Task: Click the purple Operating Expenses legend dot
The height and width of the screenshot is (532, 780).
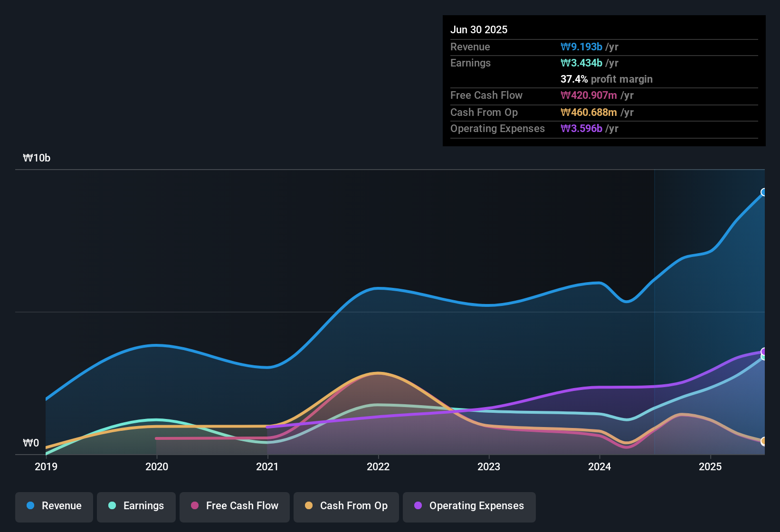Action: point(417,506)
